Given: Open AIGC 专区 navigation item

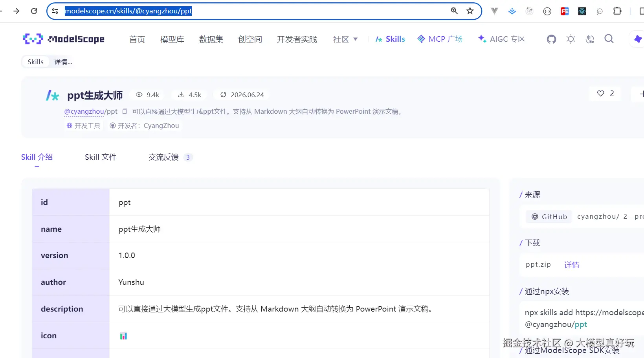Looking at the screenshot, I should (502, 39).
